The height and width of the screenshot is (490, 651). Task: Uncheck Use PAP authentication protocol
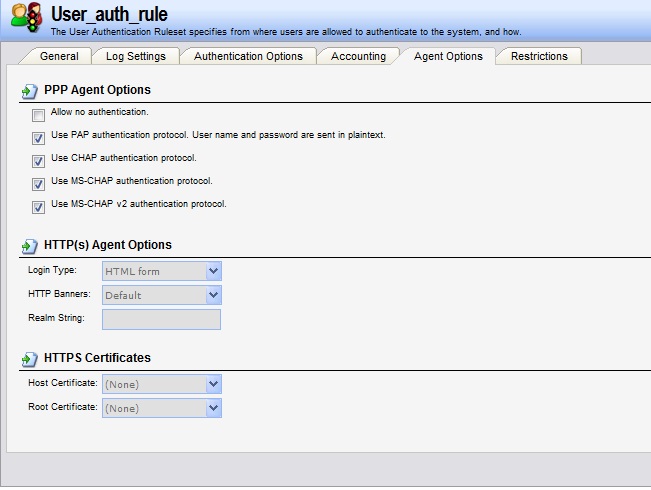click(39, 138)
